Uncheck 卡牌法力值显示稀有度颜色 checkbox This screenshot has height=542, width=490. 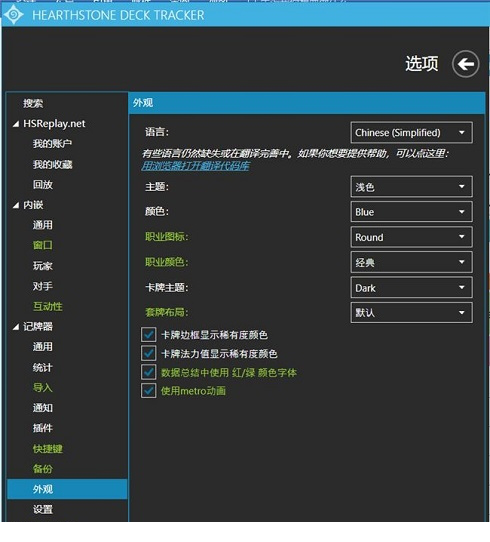[149, 353]
